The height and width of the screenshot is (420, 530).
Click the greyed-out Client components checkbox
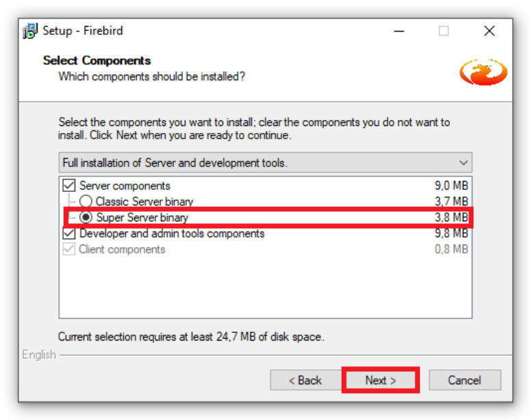coord(69,249)
